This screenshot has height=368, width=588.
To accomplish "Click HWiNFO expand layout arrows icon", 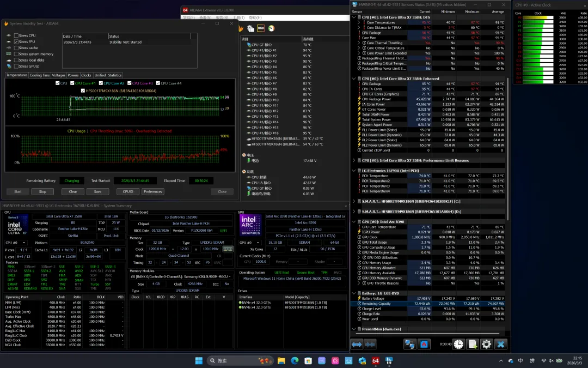I will [357, 344].
